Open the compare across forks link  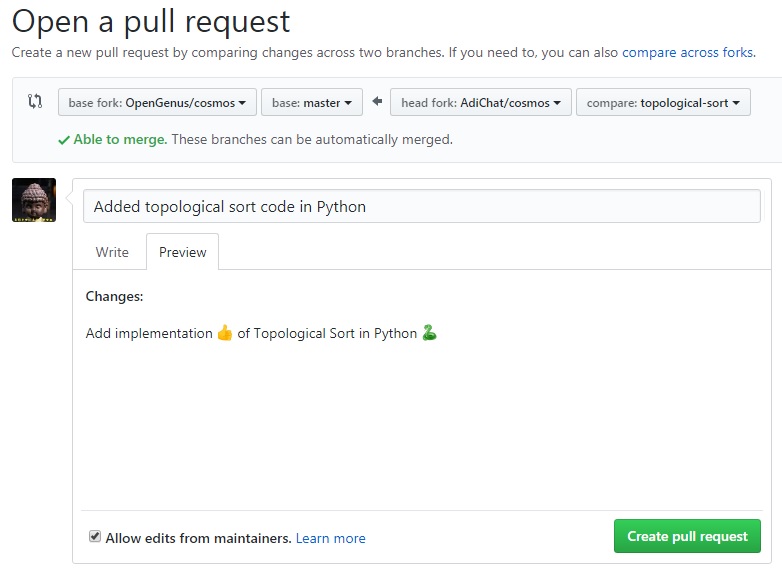point(688,52)
